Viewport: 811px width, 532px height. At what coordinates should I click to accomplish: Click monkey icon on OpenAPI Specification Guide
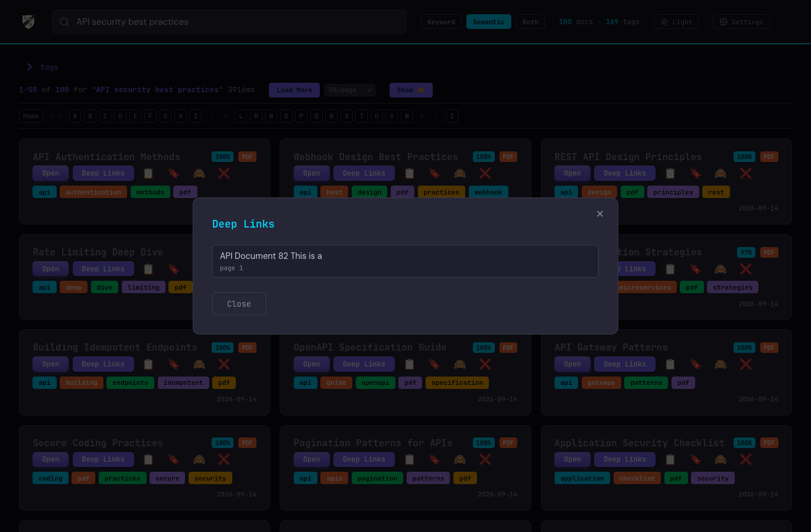pos(460,364)
